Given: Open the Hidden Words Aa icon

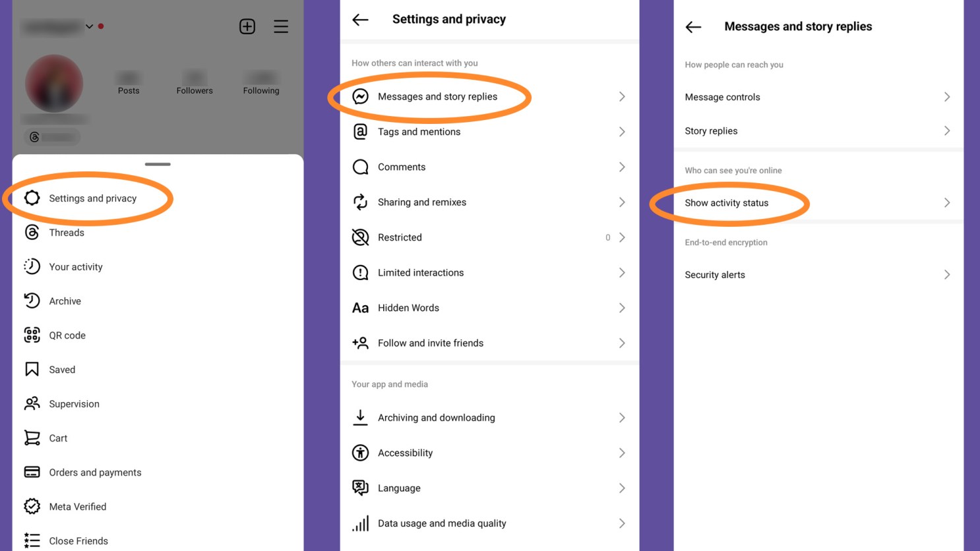Looking at the screenshot, I should tap(360, 307).
